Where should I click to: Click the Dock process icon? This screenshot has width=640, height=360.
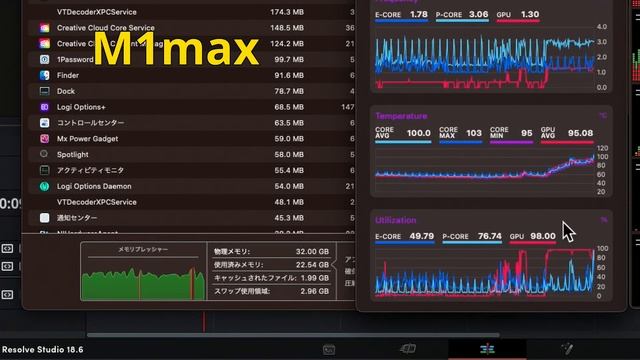tap(44, 91)
